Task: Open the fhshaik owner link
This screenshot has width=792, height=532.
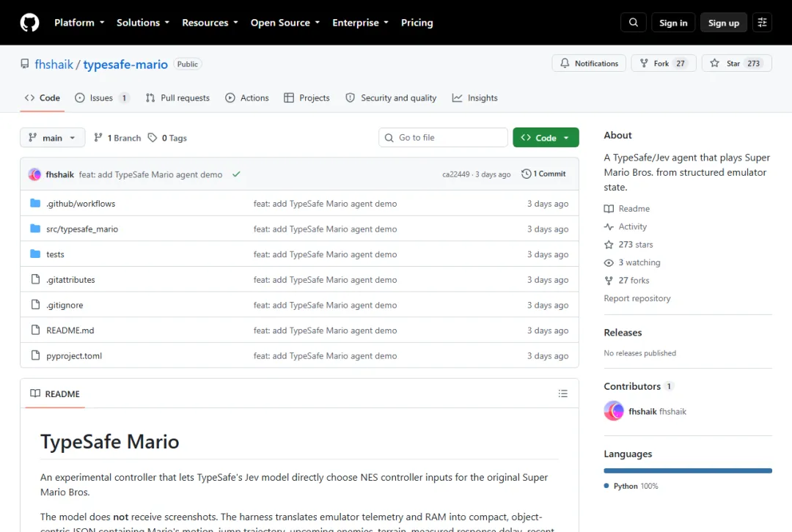Action: click(54, 64)
